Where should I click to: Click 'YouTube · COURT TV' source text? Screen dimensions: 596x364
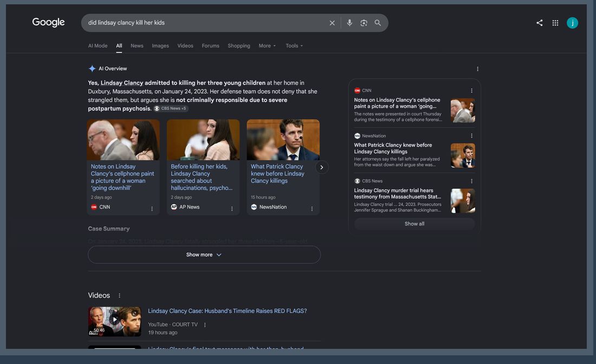[173, 324]
